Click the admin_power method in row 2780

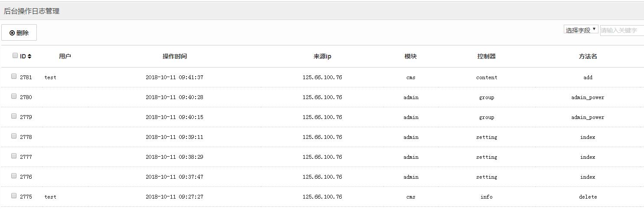point(588,97)
